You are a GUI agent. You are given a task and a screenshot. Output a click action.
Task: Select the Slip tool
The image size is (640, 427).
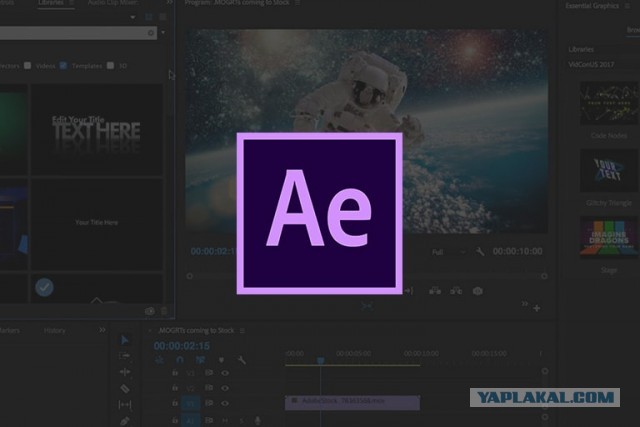click(x=125, y=405)
